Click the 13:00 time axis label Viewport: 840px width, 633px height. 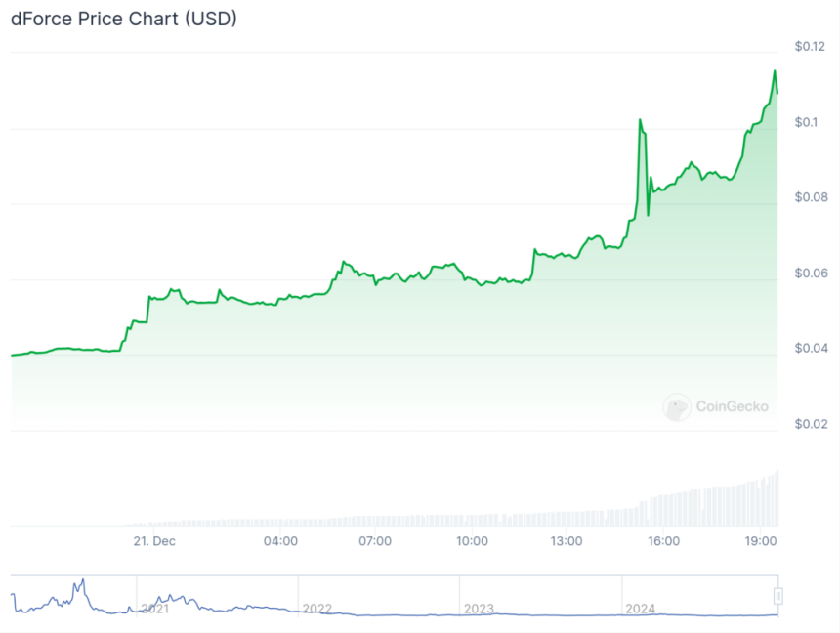567,540
